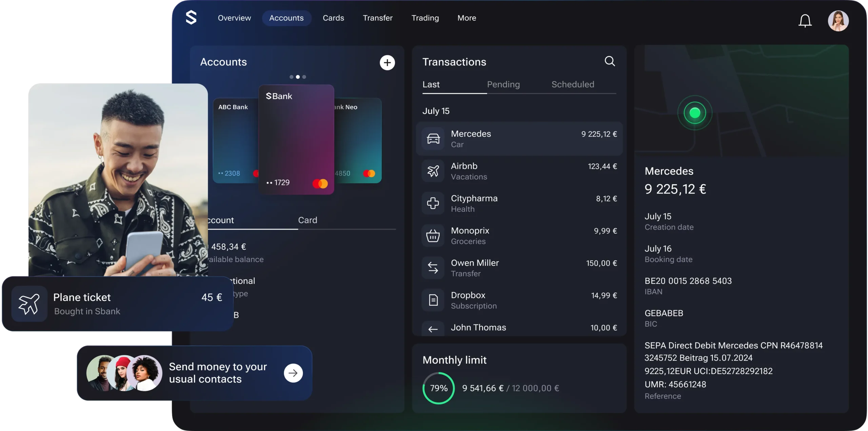868x431 pixels.
Task: Open the user profile avatar
Action: (x=838, y=21)
